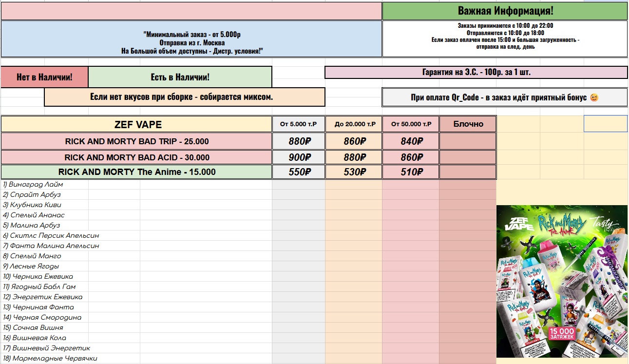Viewport: 629px width, 364px height.
Task: Select flavor "5) Малина Арбуз"
Action: point(32,226)
